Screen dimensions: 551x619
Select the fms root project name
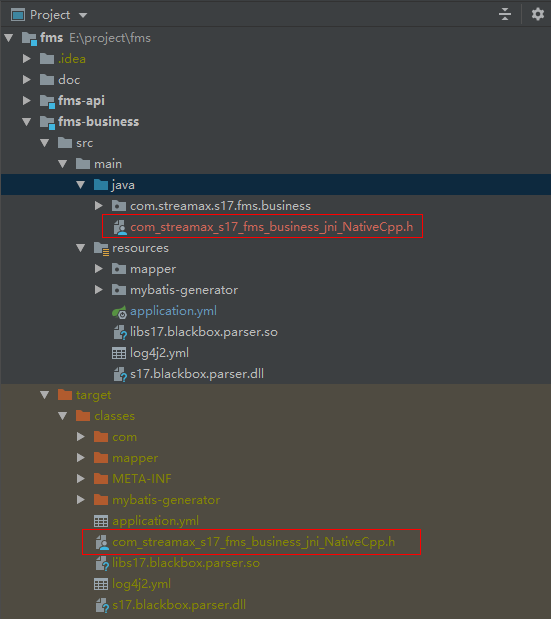click(x=51, y=38)
